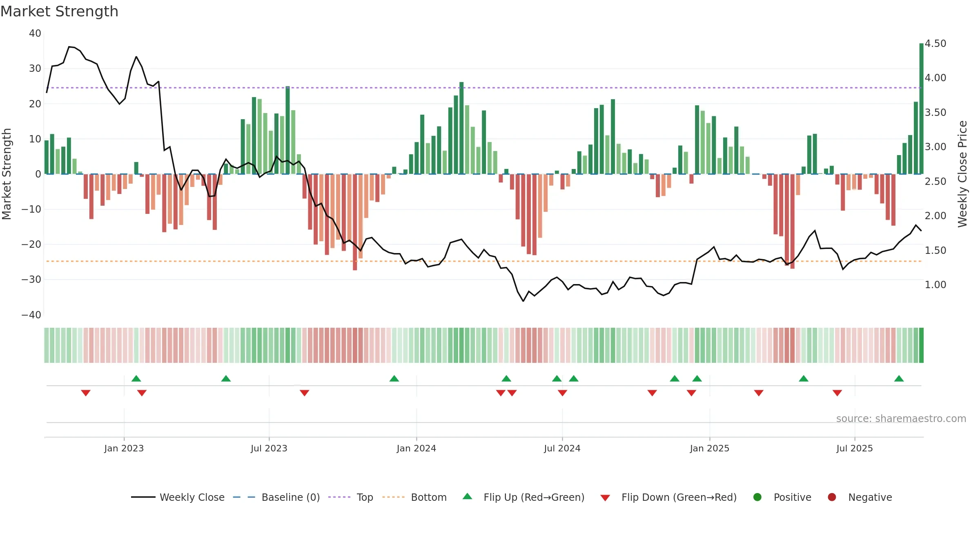Click the vertical Market Strength left axis title
The height and width of the screenshot is (551, 980).
pyautogui.click(x=7, y=174)
